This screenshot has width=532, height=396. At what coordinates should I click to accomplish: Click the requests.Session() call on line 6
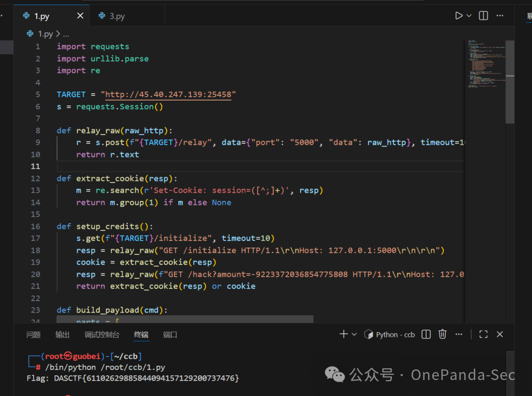[x=119, y=106]
